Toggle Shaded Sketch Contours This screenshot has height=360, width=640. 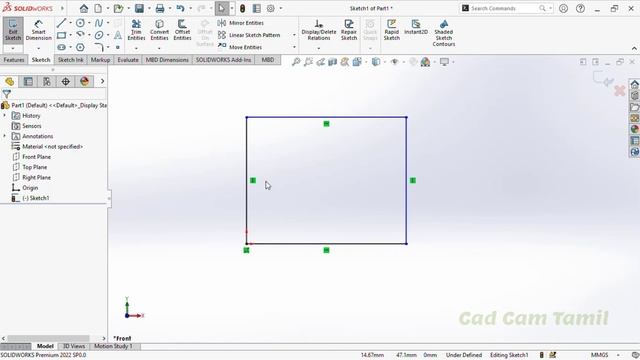point(444,33)
